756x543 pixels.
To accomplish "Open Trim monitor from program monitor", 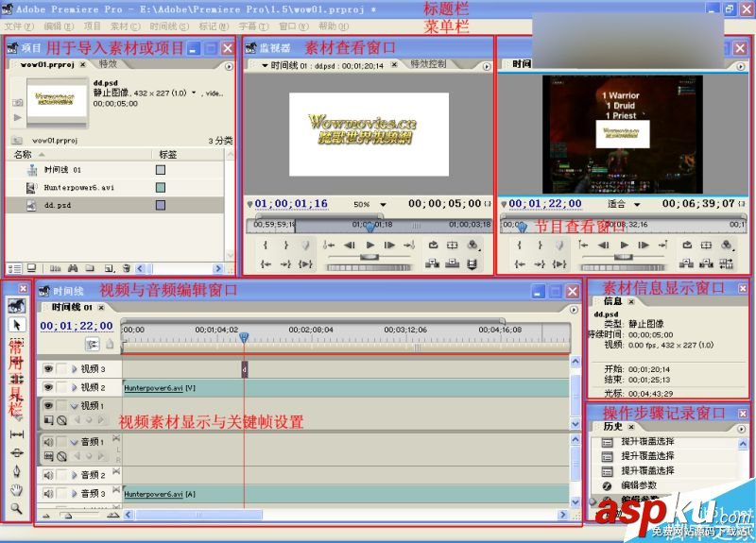I will (x=726, y=263).
